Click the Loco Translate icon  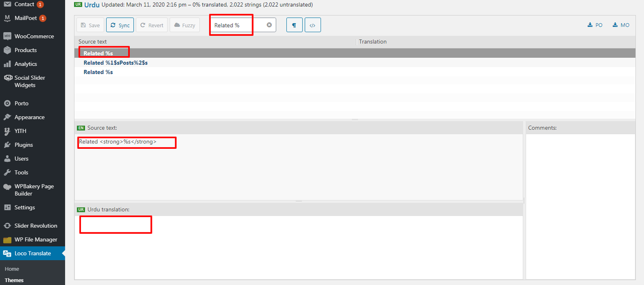pos(7,253)
